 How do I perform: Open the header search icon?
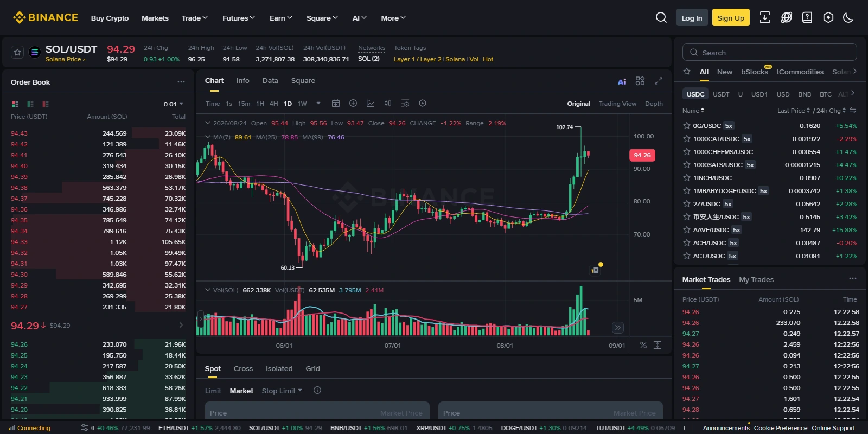coord(661,18)
